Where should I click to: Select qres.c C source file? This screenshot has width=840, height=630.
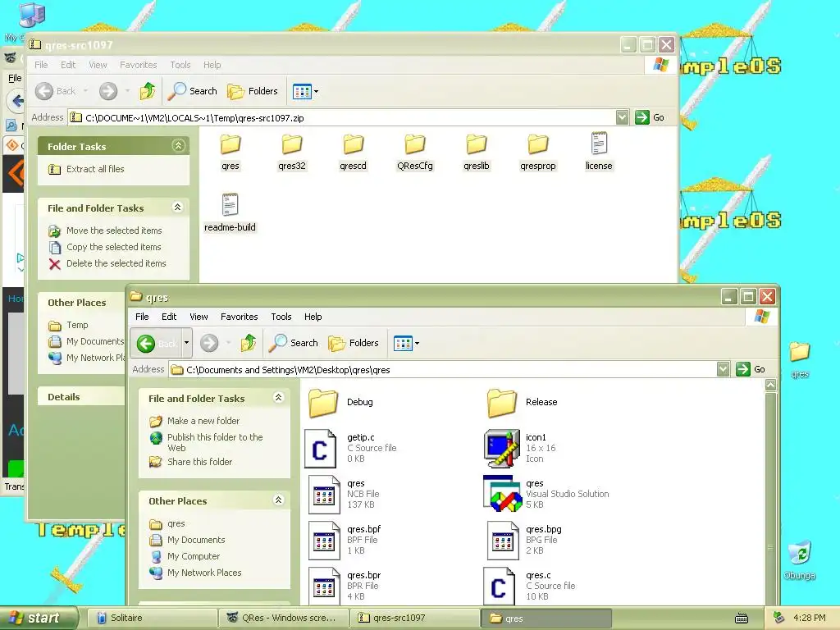pos(530,586)
